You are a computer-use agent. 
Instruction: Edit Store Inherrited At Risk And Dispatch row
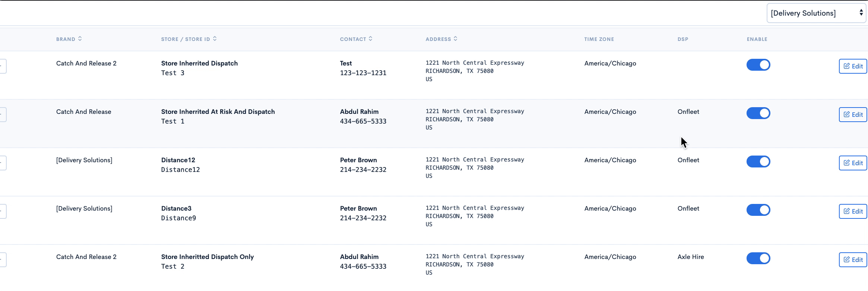pos(853,115)
